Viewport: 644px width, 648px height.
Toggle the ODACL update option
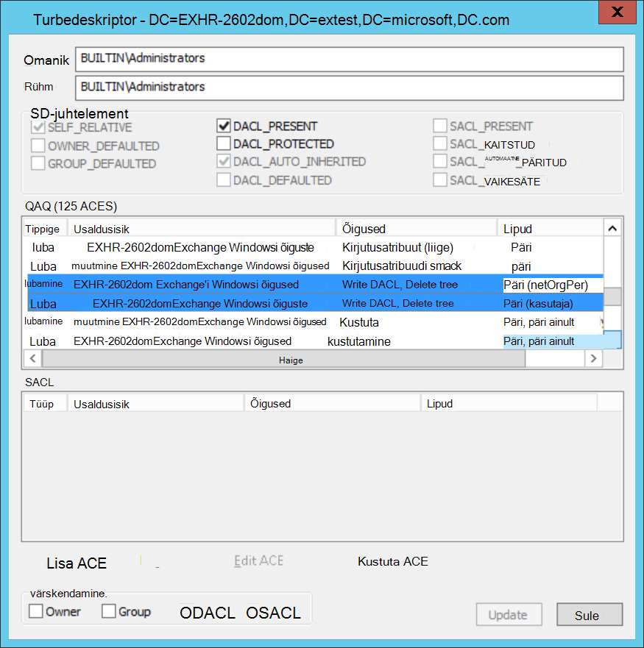[x=208, y=613]
